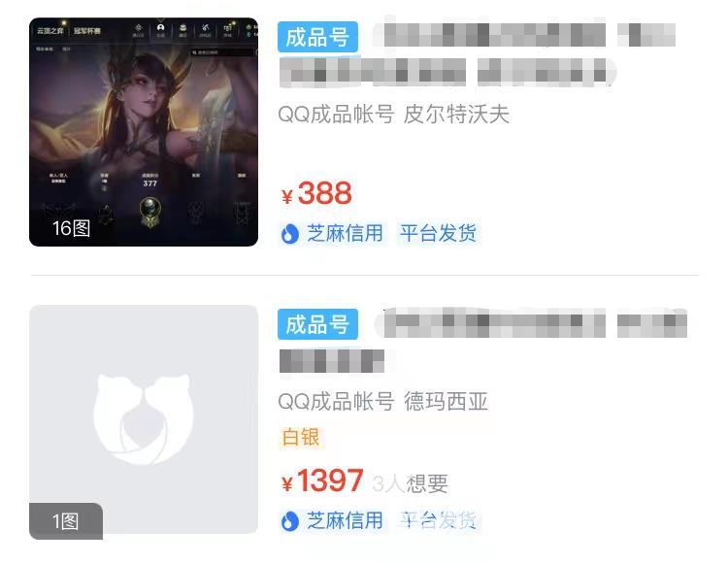Viewport: 728px width, 564px height.
Task: Select the QQ成品帐号 皮尔特沃夫 description
Action: [394, 115]
